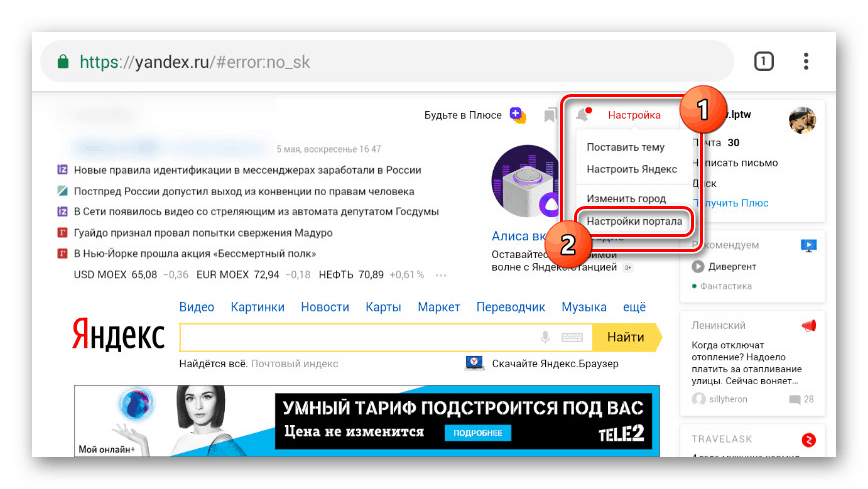Open the Почта 30 mail link

coord(716,143)
